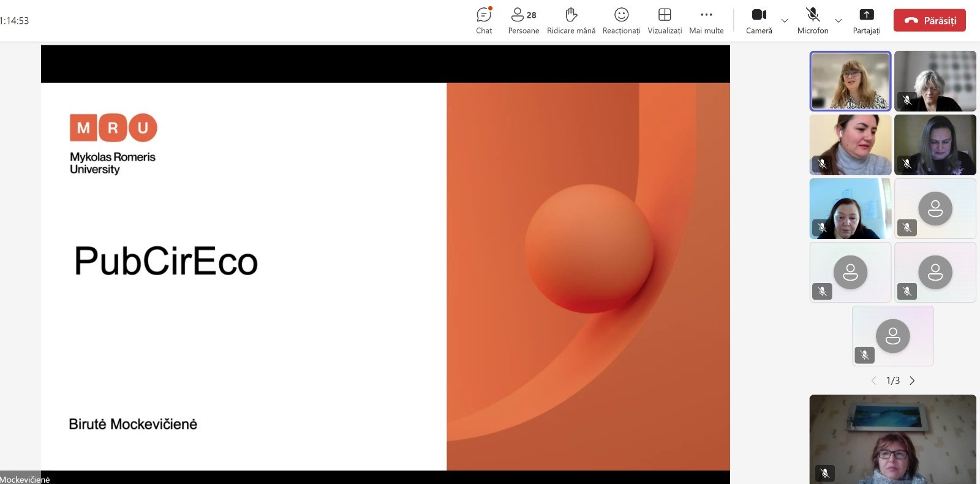Select the active speaker video tile
The width and height of the screenshot is (980, 484).
850,81
